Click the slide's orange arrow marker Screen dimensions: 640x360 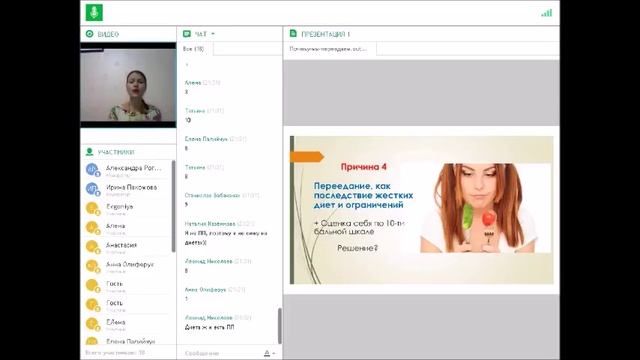[307, 157]
